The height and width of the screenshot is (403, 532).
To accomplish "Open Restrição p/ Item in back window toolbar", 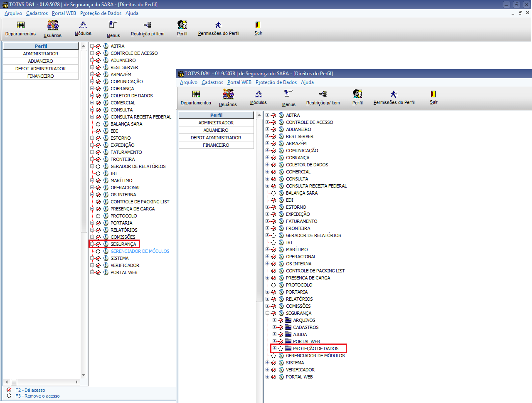I will point(148,29).
